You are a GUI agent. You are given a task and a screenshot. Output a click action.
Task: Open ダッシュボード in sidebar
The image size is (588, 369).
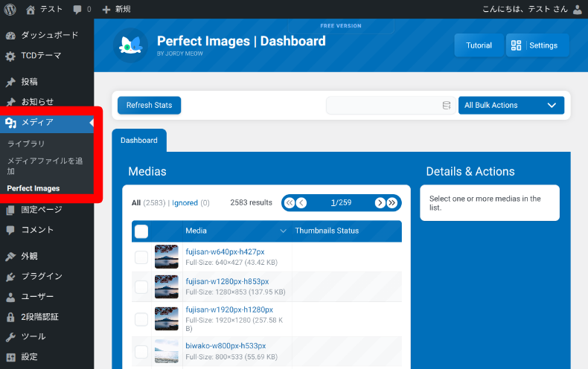[x=47, y=35]
